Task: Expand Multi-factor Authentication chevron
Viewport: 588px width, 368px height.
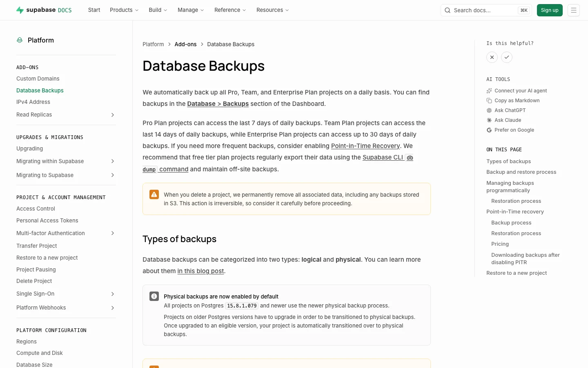Action: point(113,233)
